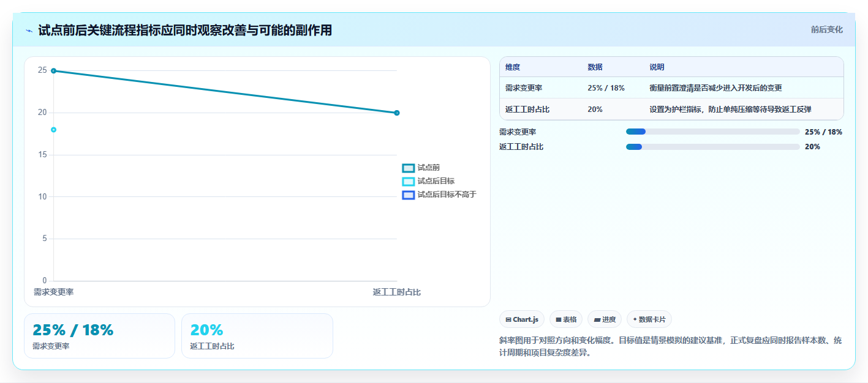
Task: Click the 需求变更率 progress bar
Action: (713, 132)
